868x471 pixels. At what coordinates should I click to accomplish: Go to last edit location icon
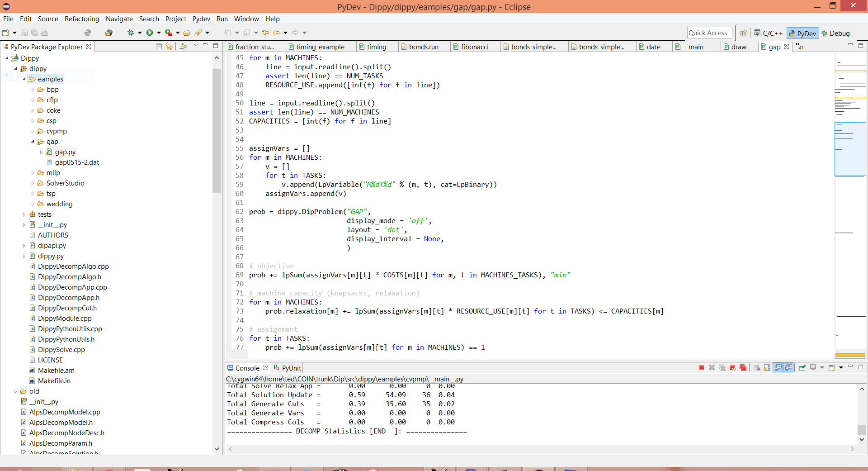(265, 33)
